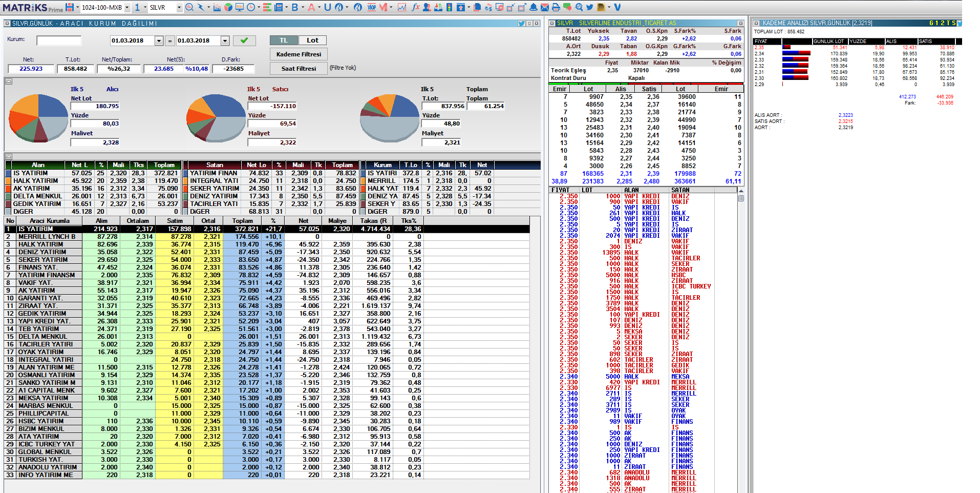This screenshot has width=980, height=493.
Task: Click the Net value field 225.923
Action: pos(31,69)
